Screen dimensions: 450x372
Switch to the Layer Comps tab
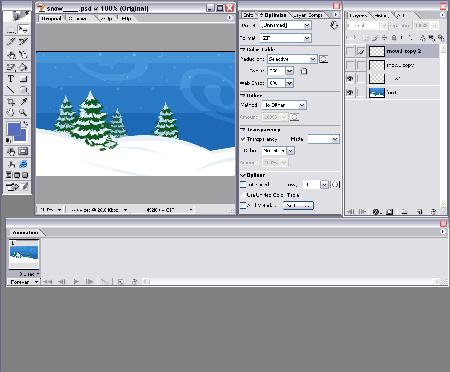point(308,15)
